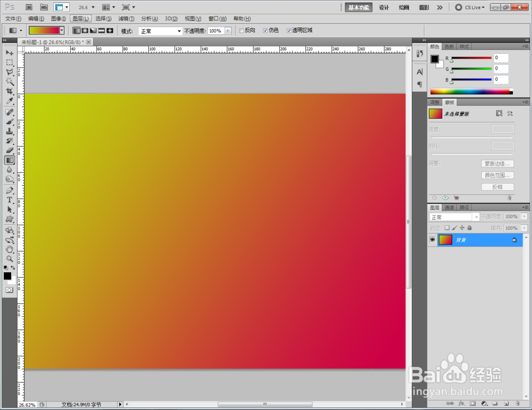532x410 pixels.
Task: Select the Blur tool
Action: pyautogui.click(x=10, y=169)
